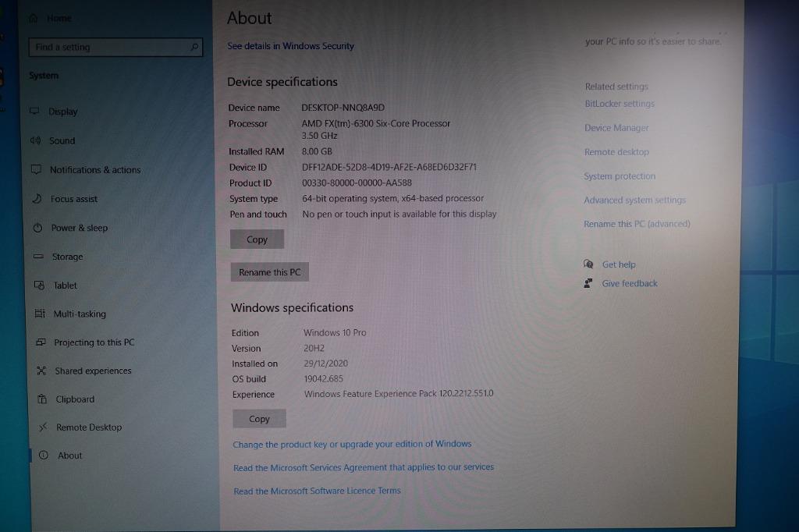Click the Get help chat icon

click(x=588, y=264)
